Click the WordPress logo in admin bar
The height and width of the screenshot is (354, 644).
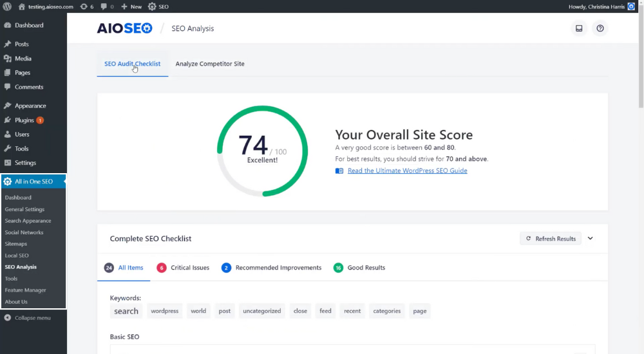click(x=7, y=6)
